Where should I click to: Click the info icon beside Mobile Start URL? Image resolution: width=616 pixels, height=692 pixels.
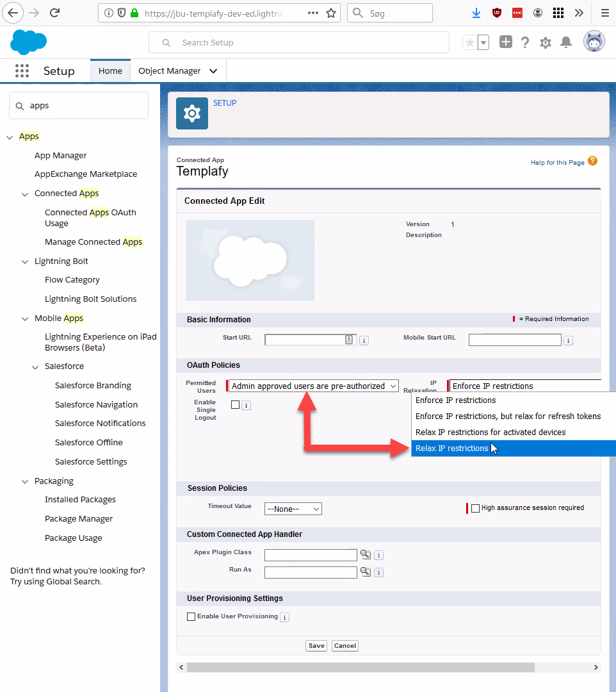point(568,340)
